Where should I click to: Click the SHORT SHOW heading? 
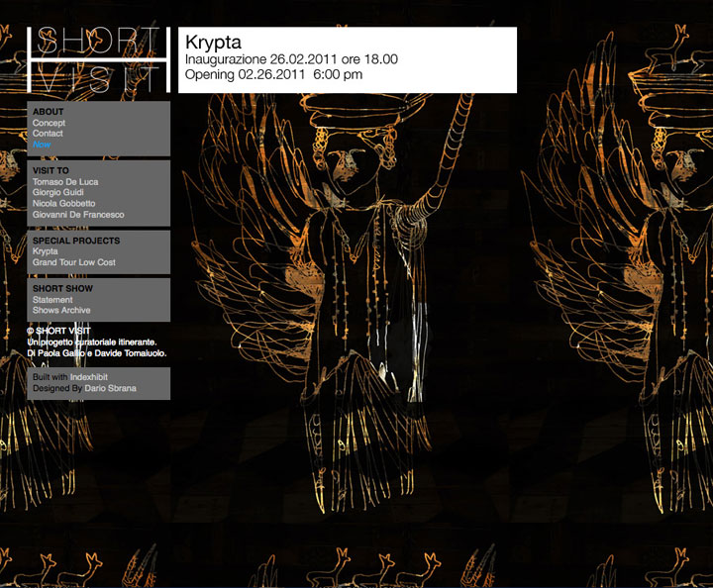point(62,289)
